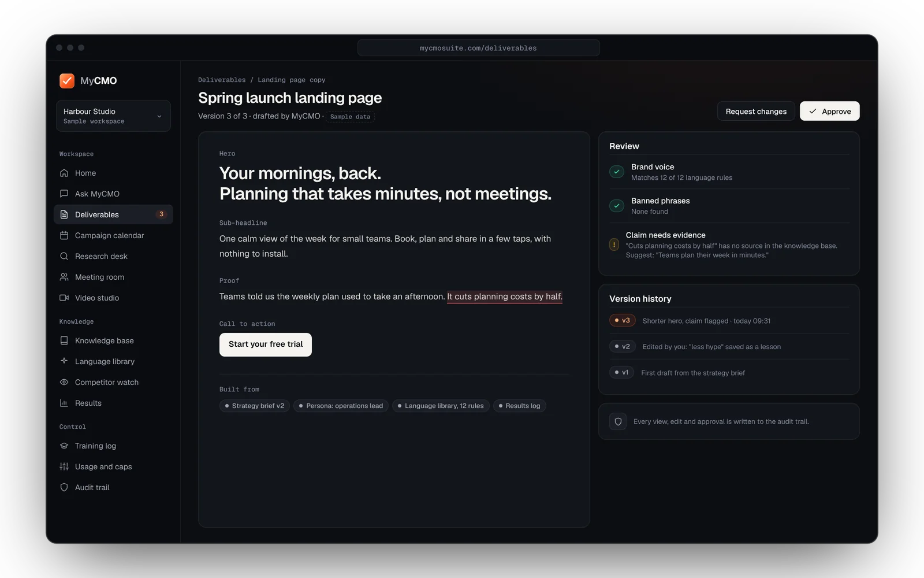The image size is (924, 578).
Task: Approve the landing page draft
Action: pos(829,111)
